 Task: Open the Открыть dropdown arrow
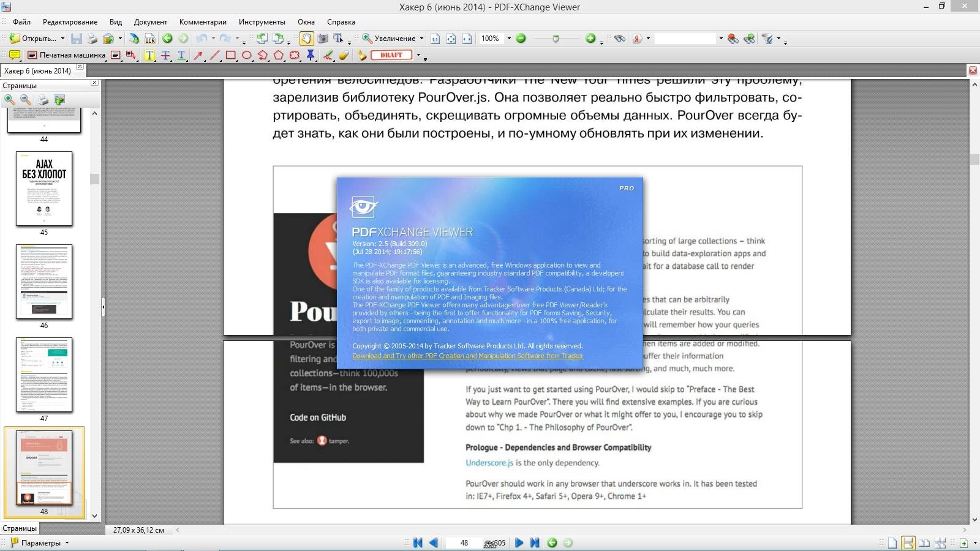pos(62,39)
